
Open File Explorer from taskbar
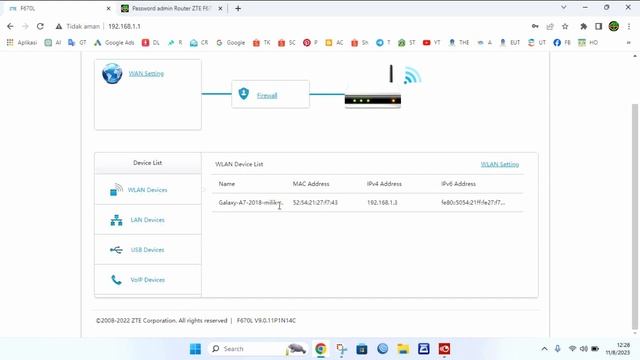pos(403,349)
